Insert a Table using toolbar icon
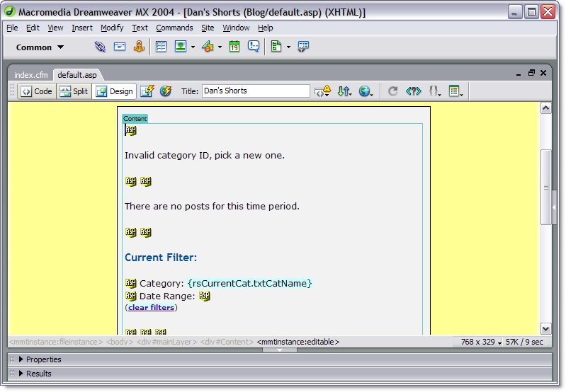566x392 pixels. [161, 47]
